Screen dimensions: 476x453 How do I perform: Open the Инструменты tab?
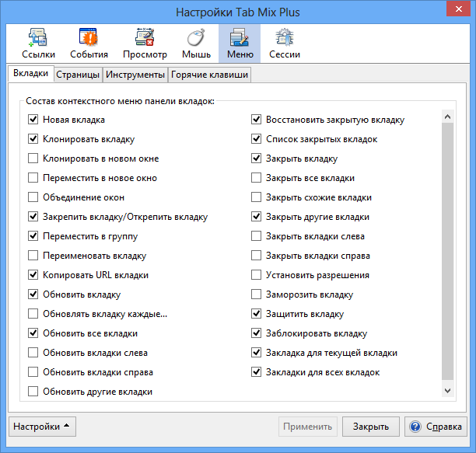point(135,75)
